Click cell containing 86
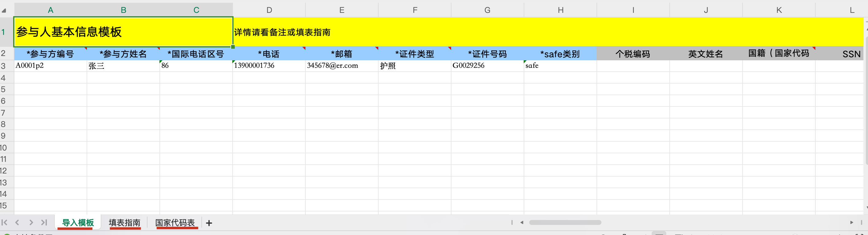The image size is (868, 235). 196,66
